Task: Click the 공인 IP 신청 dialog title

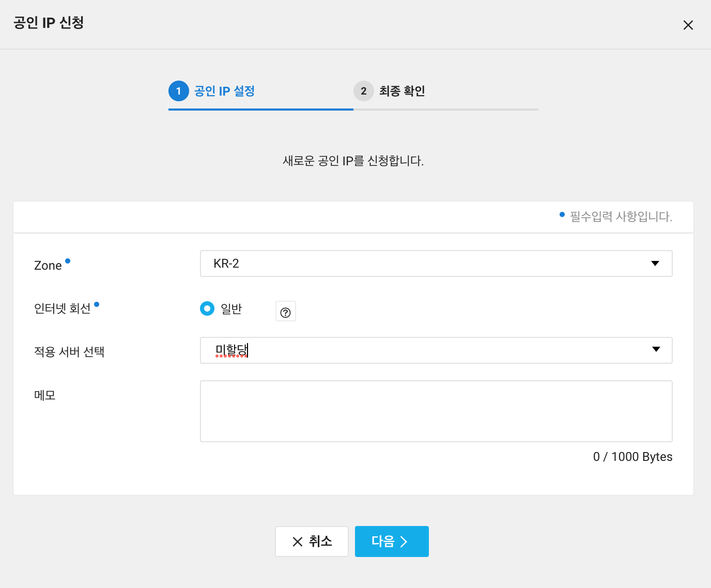Action: pos(49,22)
